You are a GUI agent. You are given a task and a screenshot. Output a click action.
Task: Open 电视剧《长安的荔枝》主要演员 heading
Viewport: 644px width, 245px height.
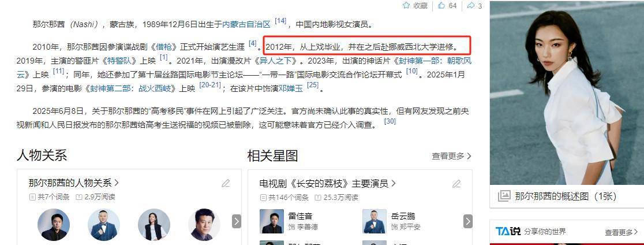(327, 183)
